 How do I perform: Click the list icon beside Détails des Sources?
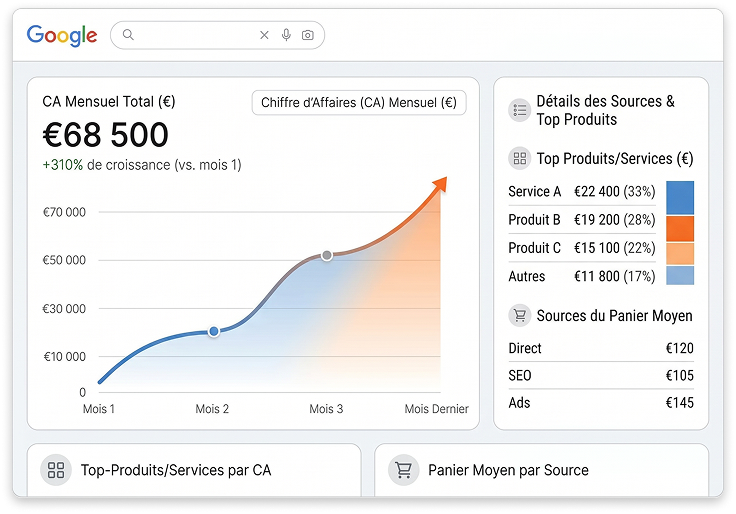[520, 110]
